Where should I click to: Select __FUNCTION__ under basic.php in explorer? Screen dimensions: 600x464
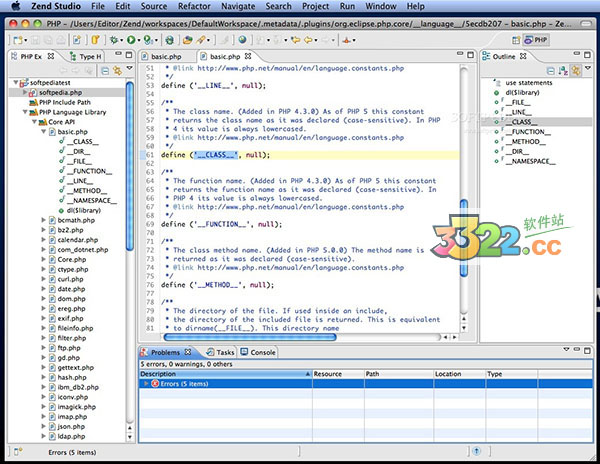(x=90, y=171)
